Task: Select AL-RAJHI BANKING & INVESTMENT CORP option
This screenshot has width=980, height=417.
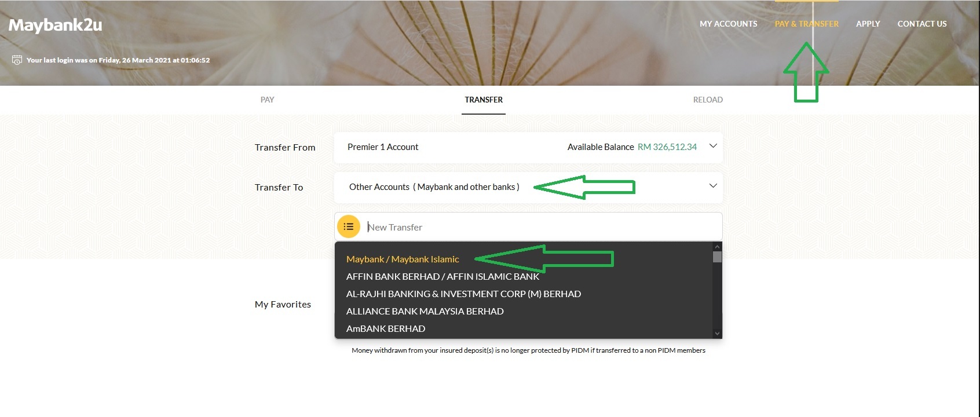Action: click(x=463, y=294)
